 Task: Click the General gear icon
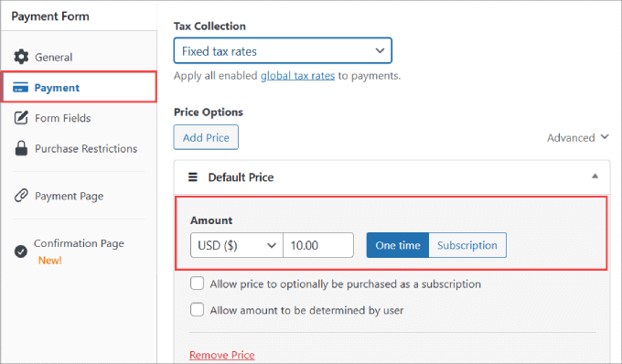[21, 57]
